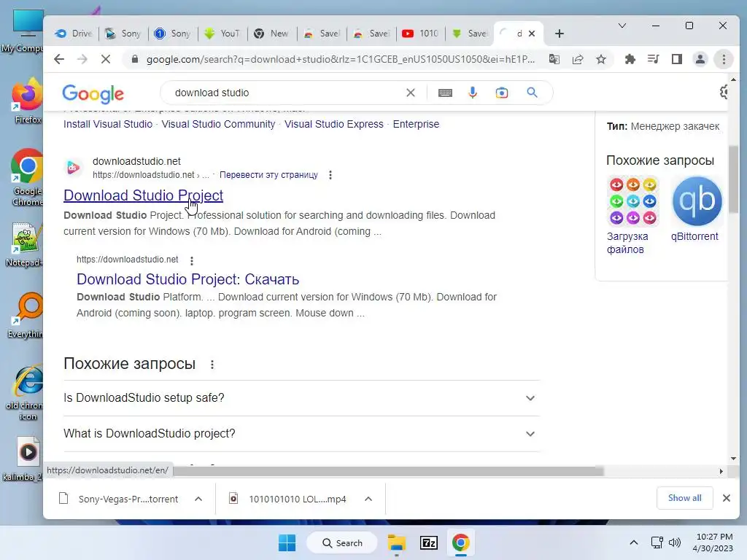Switch to the YouT tab
The width and height of the screenshot is (747, 560).
pos(222,34)
